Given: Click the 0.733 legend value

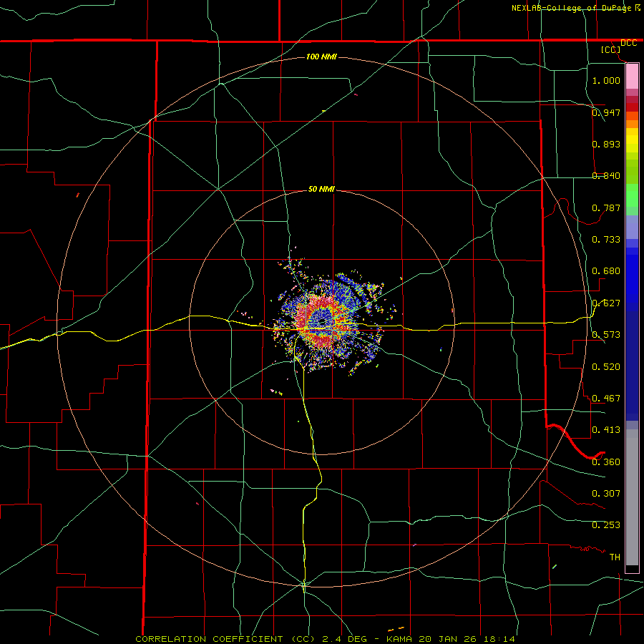Looking at the screenshot, I should [x=606, y=240].
